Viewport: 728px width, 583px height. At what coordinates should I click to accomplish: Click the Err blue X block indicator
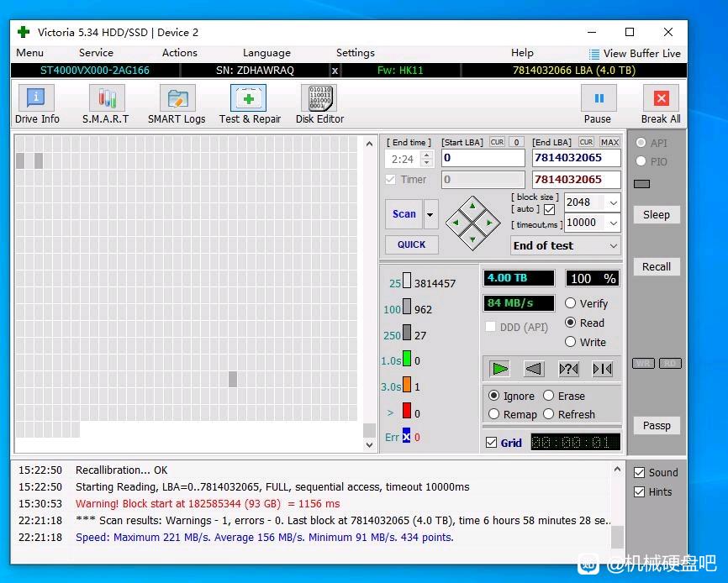click(406, 435)
